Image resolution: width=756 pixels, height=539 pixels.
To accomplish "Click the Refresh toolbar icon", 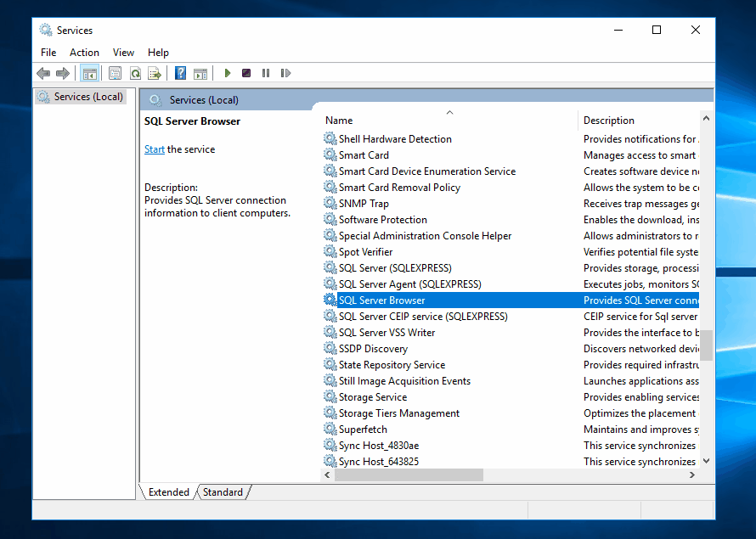I will 135,74.
